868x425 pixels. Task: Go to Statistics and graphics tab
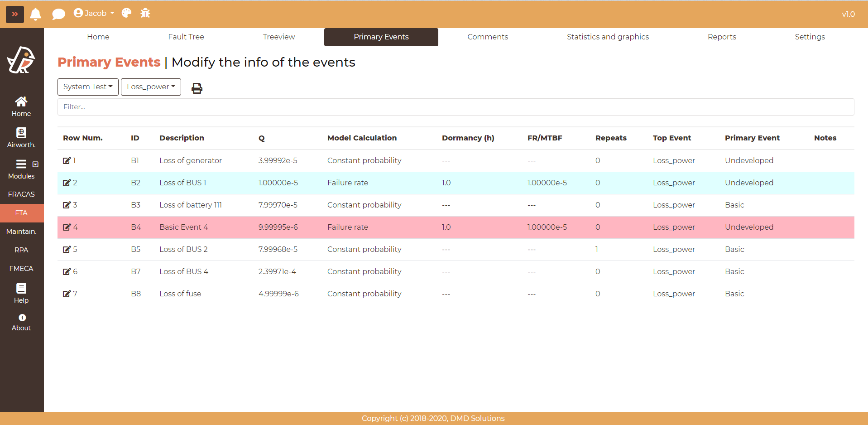point(608,37)
